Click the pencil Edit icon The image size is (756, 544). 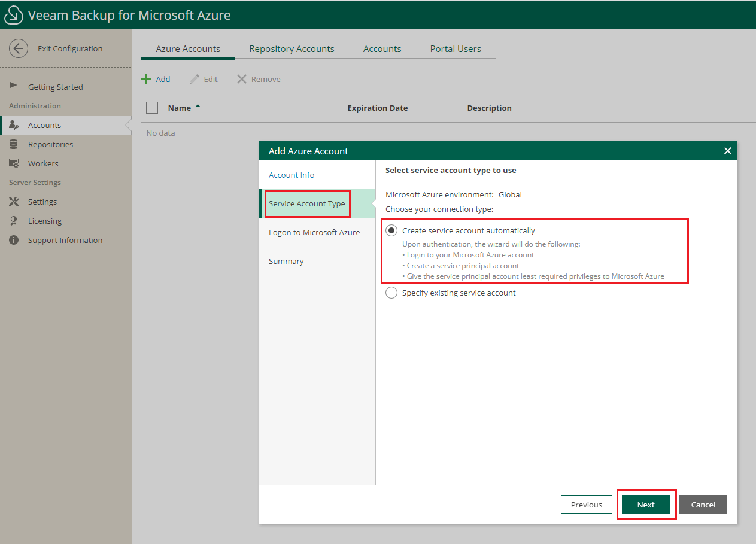[x=194, y=79]
